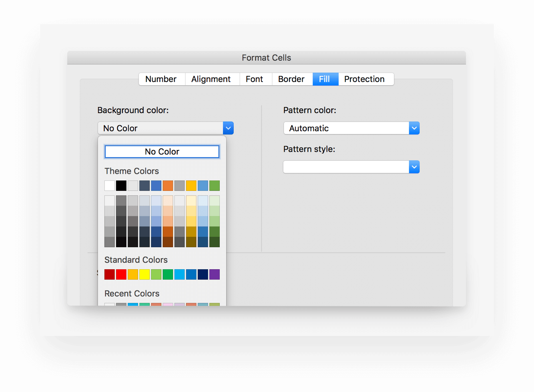The width and height of the screenshot is (534, 392).
Task: Switch to the Border tab
Action: [292, 79]
